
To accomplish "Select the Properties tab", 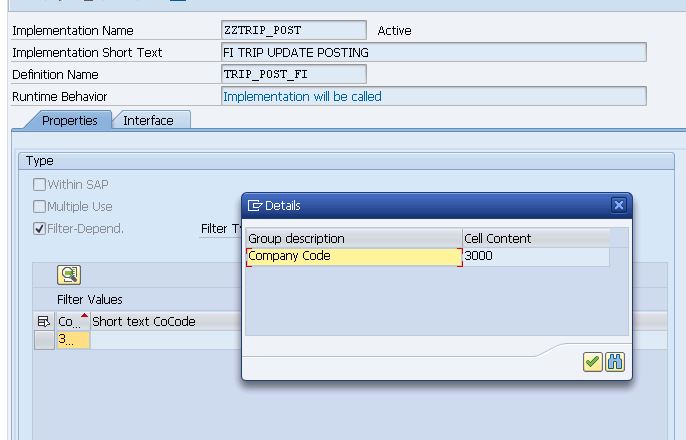I will [69, 120].
